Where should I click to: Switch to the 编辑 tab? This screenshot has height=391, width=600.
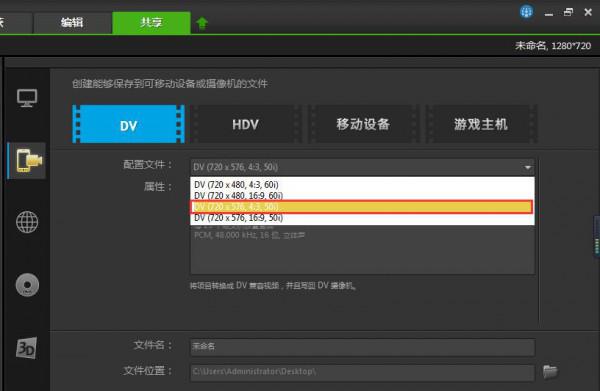point(72,23)
